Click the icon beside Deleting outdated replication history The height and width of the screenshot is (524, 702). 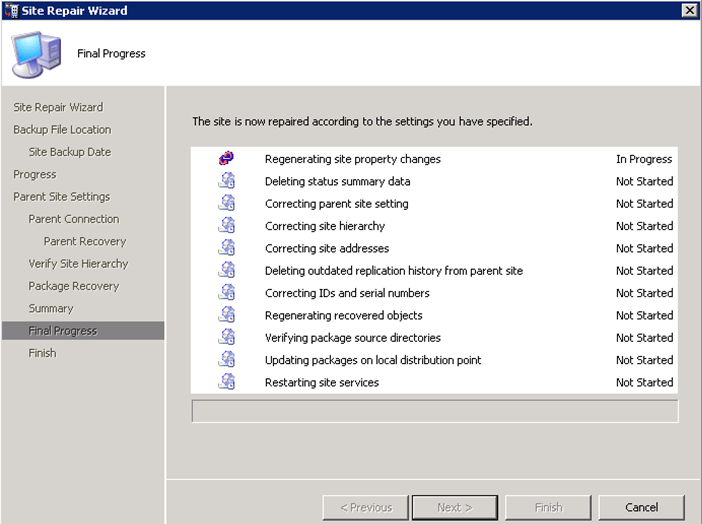click(227, 270)
